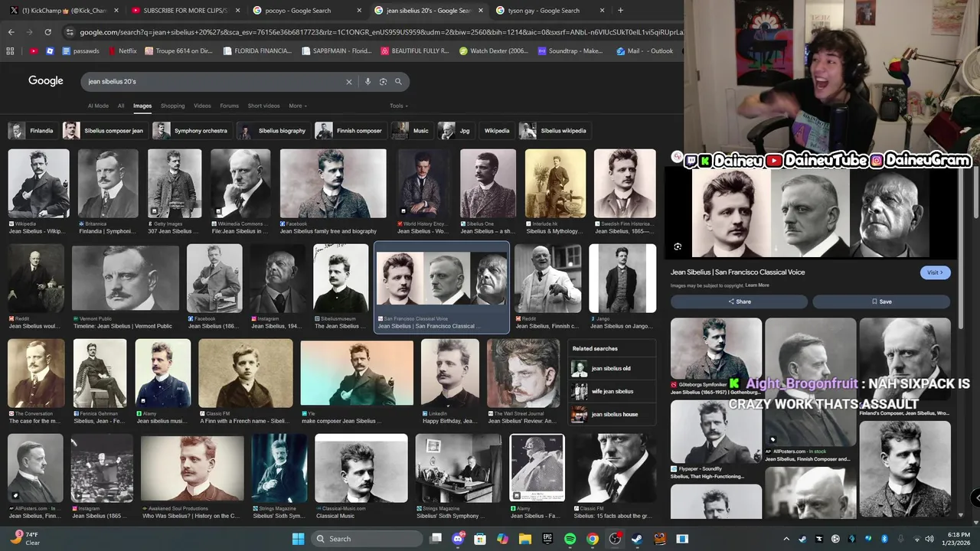This screenshot has height=551, width=980.
Task: Switch to the All results tab
Action: point(121,106)
